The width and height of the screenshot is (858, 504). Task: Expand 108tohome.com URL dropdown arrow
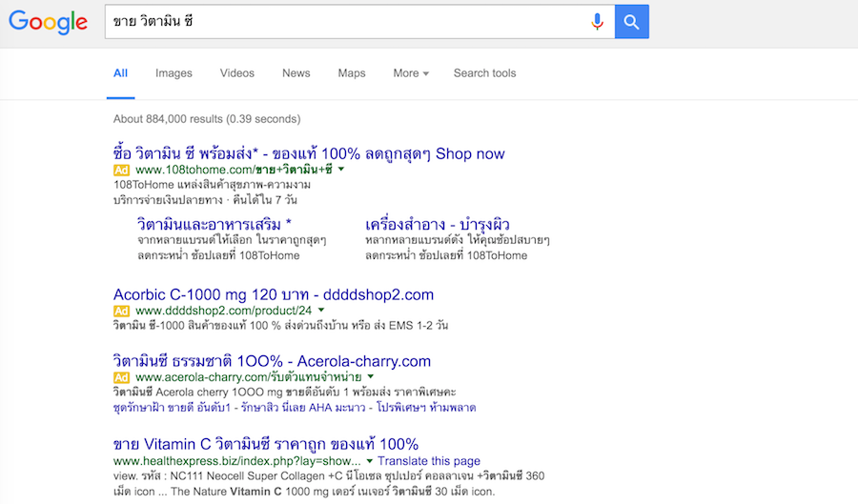(341, 170)
